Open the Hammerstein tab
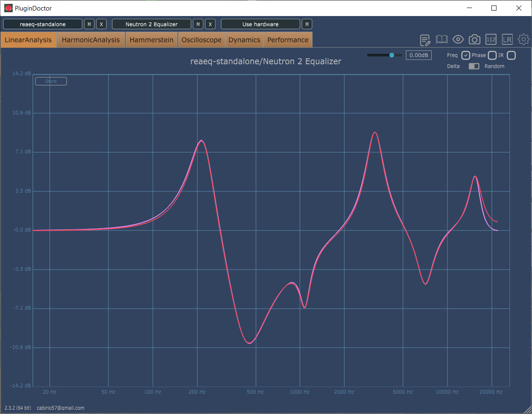532x414 pixels. tap(152, 40)
